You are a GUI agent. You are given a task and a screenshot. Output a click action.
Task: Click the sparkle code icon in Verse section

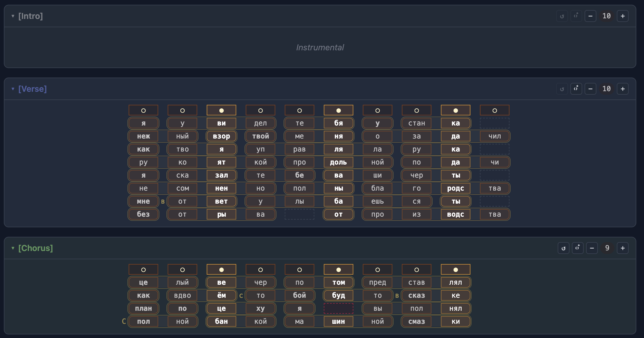(x=576, y=89)
